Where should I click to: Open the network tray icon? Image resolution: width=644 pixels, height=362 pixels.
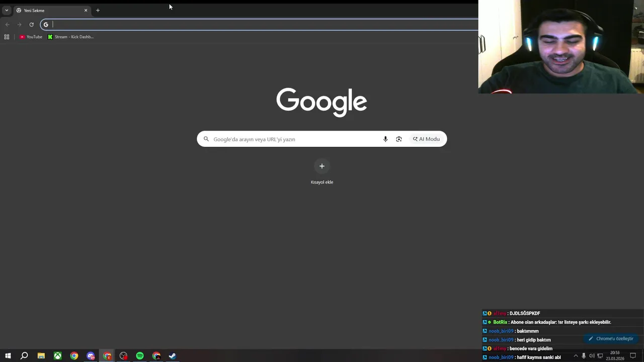pyautogui.click(x=600, y=356)
